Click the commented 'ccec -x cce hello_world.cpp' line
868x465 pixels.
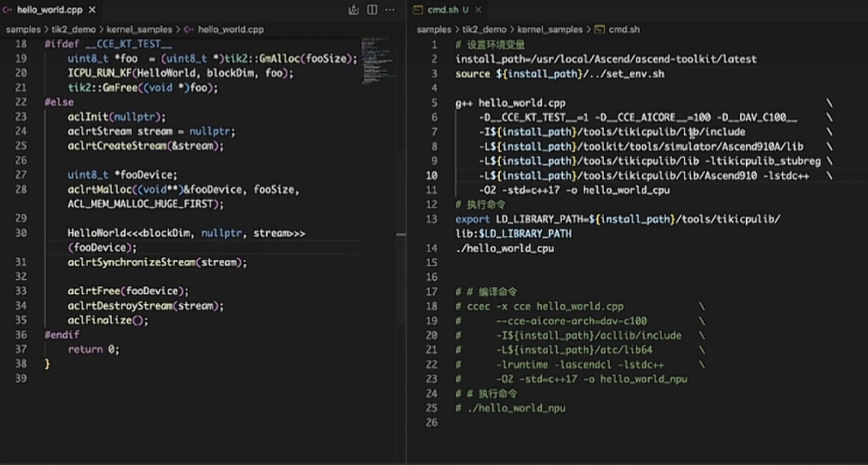pos(539,306)
